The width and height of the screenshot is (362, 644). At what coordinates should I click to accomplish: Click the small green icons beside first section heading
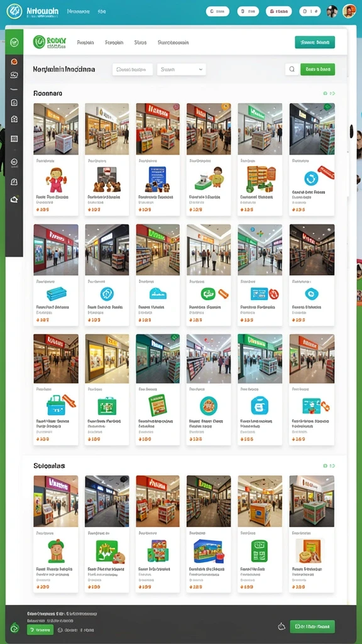tap(329, 93)
